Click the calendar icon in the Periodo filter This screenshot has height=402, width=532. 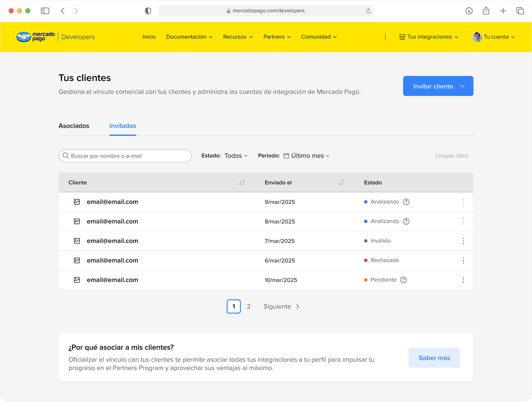click(287, 156)
